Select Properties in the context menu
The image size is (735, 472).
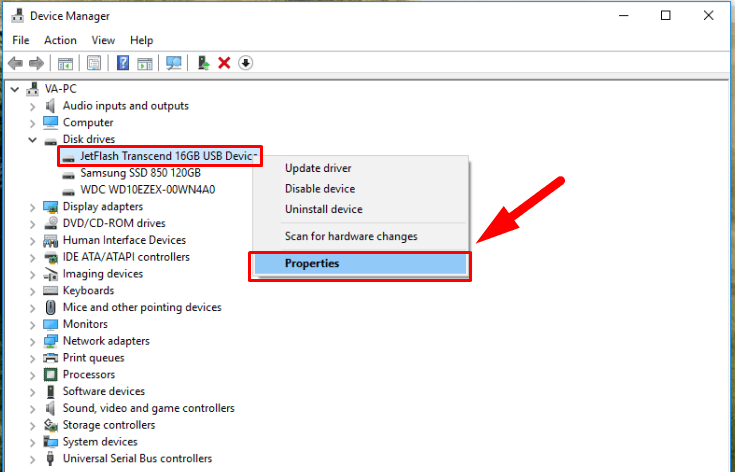(x=360, y=263)
